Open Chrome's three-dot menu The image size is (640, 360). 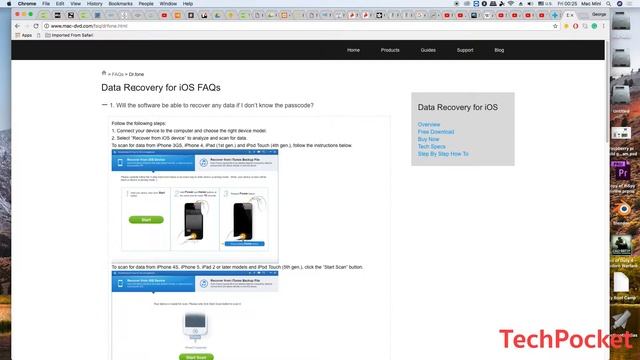(603, 26)
